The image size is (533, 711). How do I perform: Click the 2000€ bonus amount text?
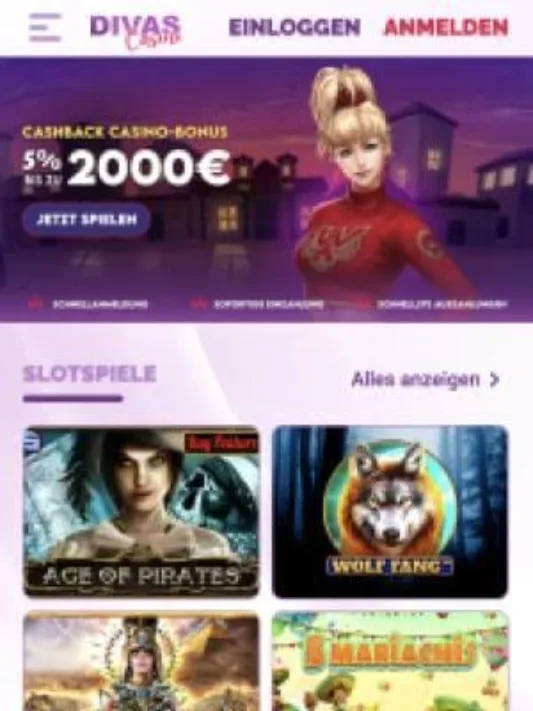pos(150,167)
